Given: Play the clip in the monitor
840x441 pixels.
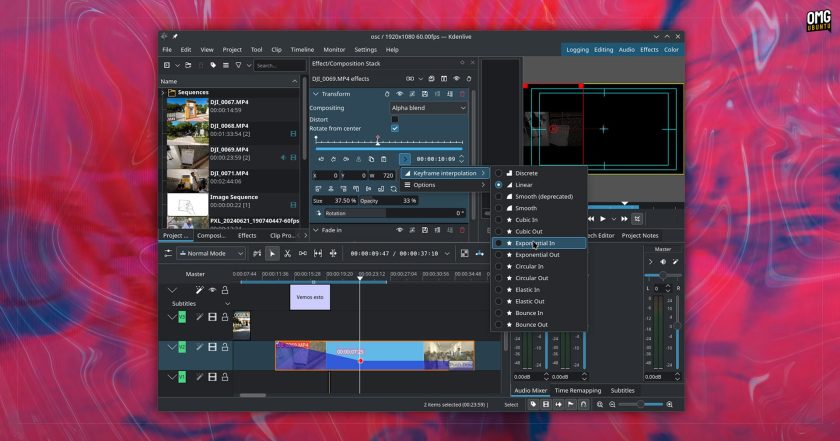Looking at the screenshot, I should (603, 219).
